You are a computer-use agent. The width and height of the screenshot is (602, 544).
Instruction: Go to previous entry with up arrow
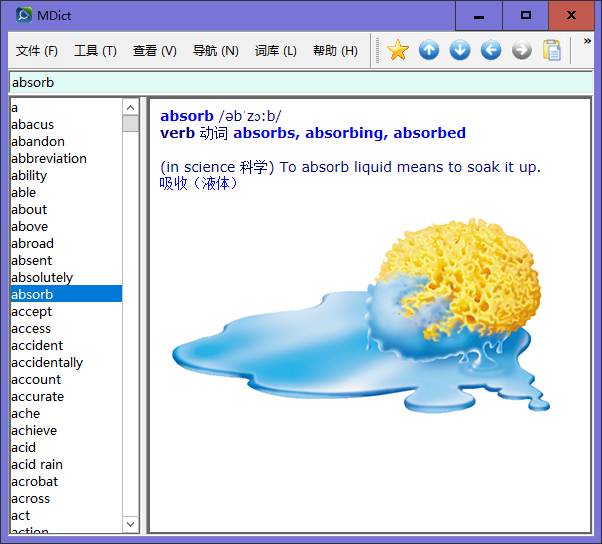pyautogui.click(x=429, y=50)
